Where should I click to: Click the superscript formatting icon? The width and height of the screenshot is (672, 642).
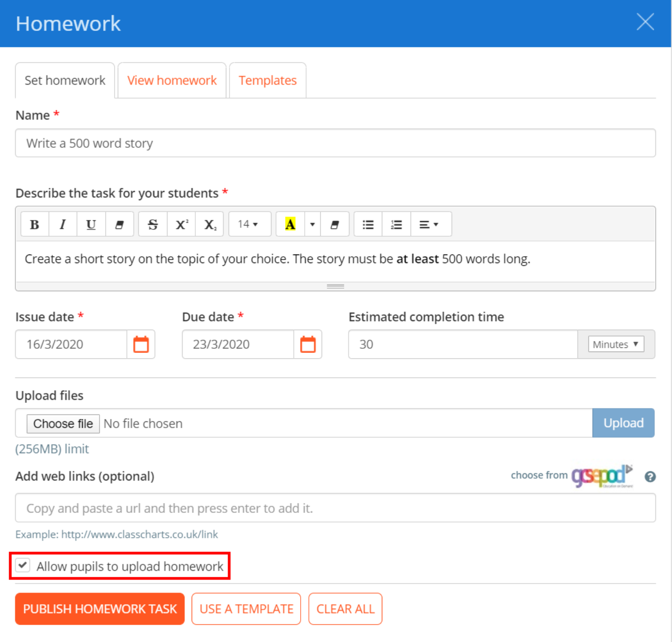[x=181, y=224]
